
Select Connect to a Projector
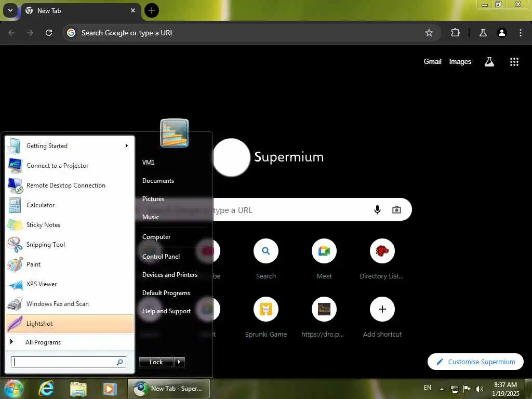70,166
